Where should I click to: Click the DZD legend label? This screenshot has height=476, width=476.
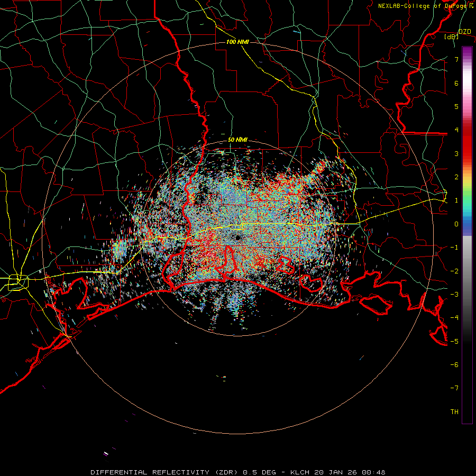pyautogui.click(x=465, y=32)
